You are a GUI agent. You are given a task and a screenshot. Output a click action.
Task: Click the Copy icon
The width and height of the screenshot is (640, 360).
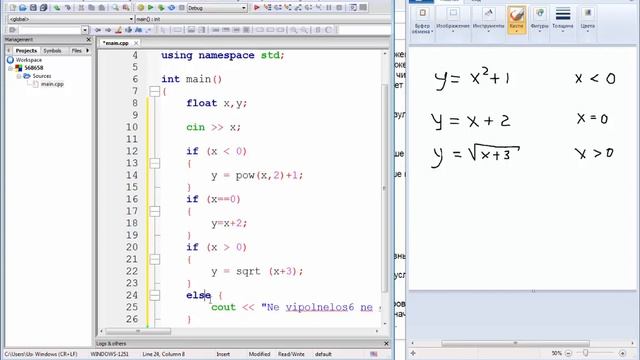91,8
